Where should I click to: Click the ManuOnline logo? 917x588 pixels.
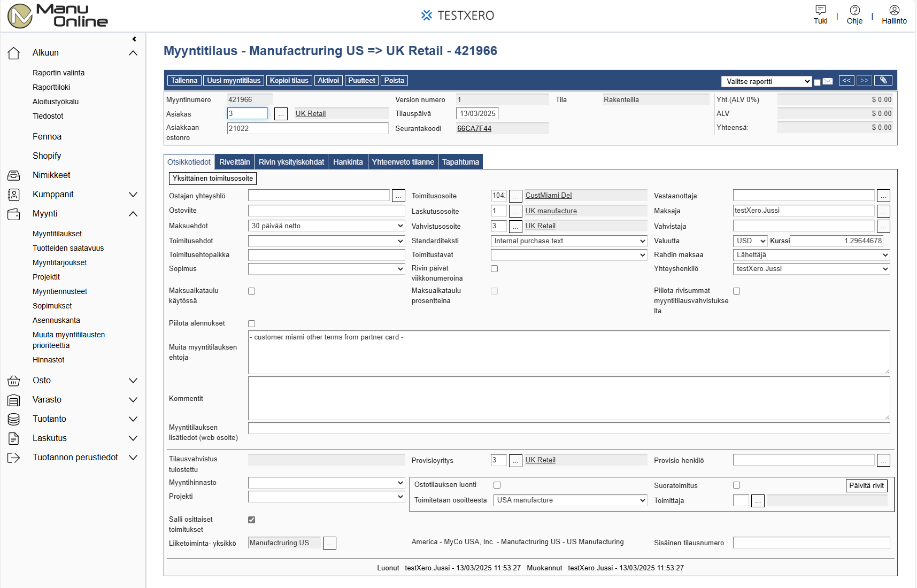click(x=58, y=16)
